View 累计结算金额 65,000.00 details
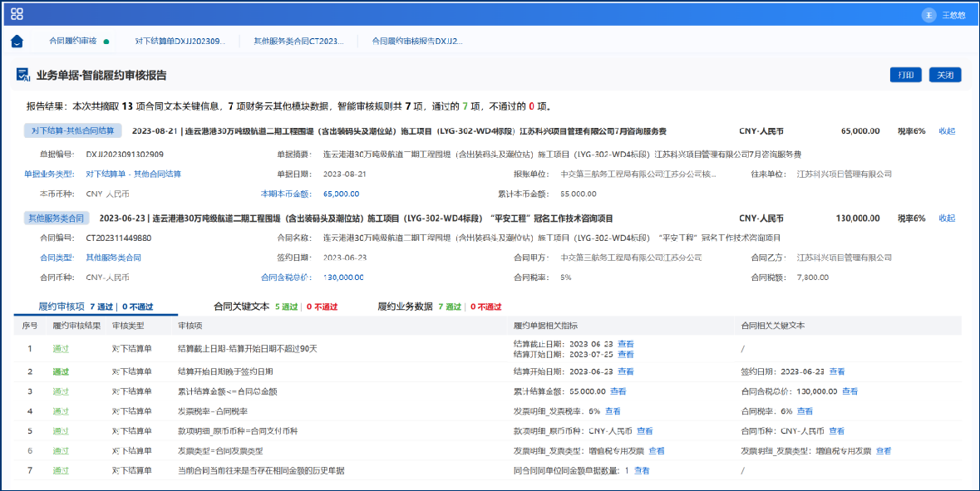 click(618, 391)
